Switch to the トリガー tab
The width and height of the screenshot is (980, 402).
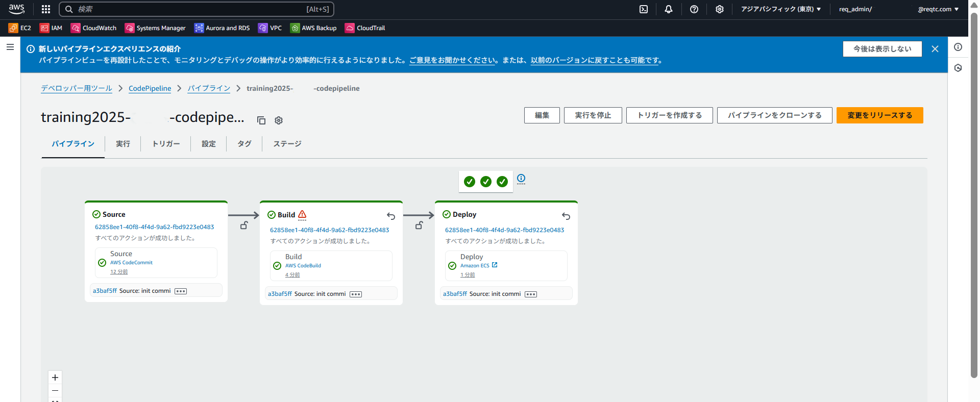coord(166,144)
